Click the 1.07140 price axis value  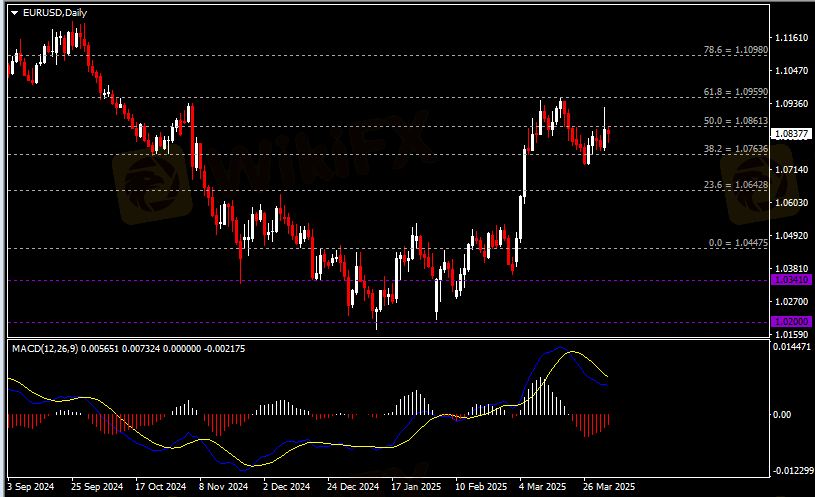(x=792, y=169)
